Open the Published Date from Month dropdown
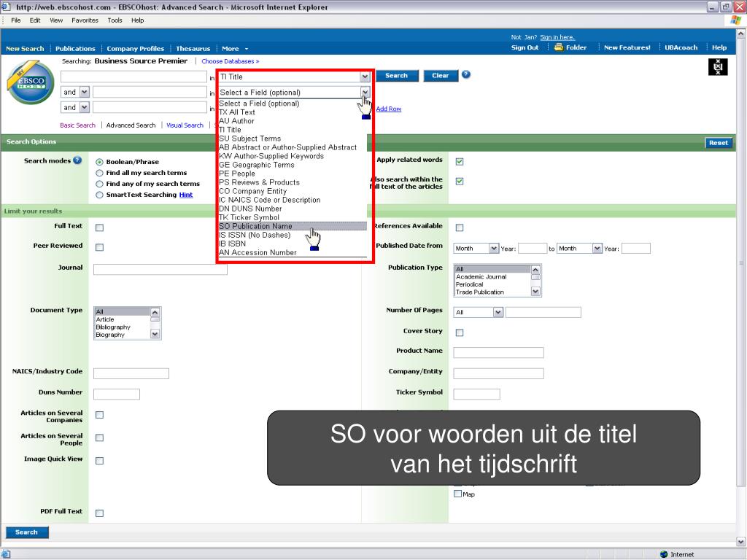This screenshot has width=747, height=560. coord(494,248)
